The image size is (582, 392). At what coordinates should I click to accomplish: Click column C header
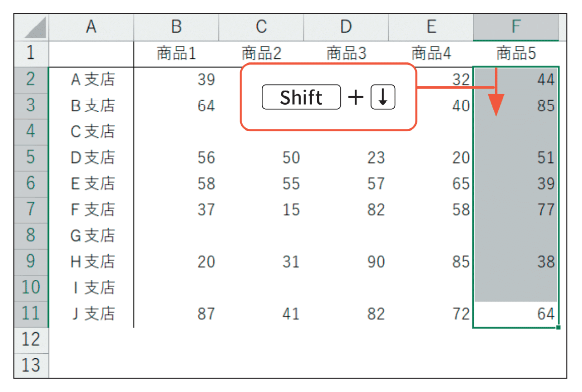[261, 27]
